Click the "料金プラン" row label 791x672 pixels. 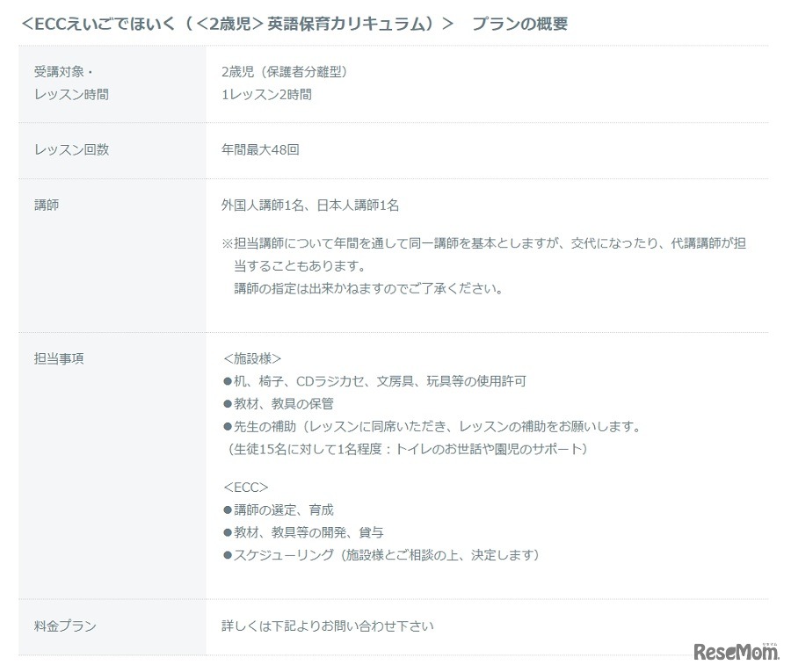65,626
